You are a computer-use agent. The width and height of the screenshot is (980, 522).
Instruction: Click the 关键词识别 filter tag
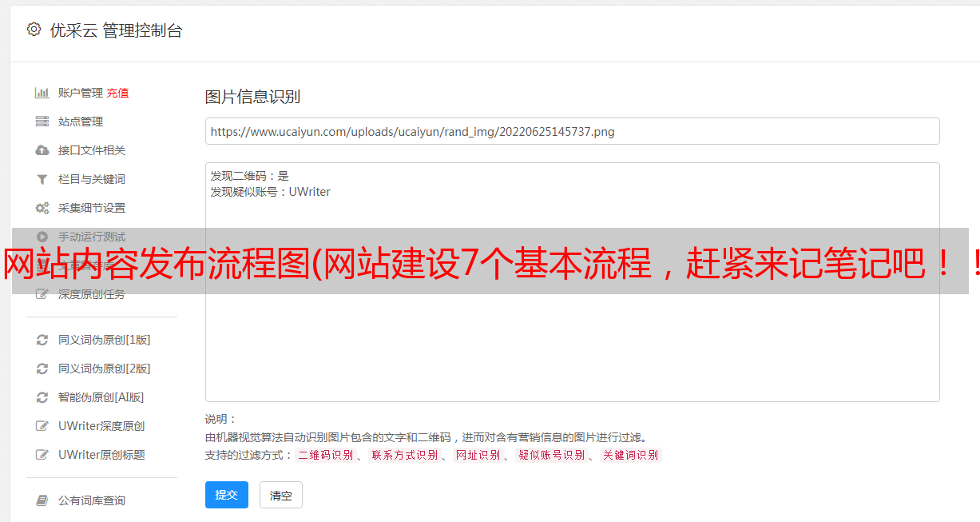tap(630, 455)
